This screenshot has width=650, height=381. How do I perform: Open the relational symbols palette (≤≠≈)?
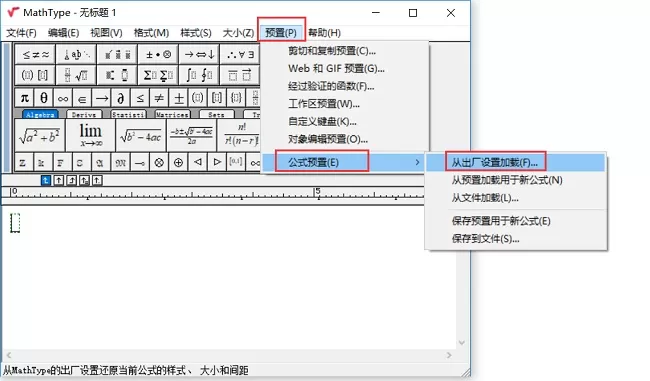(x=35, y=55)
